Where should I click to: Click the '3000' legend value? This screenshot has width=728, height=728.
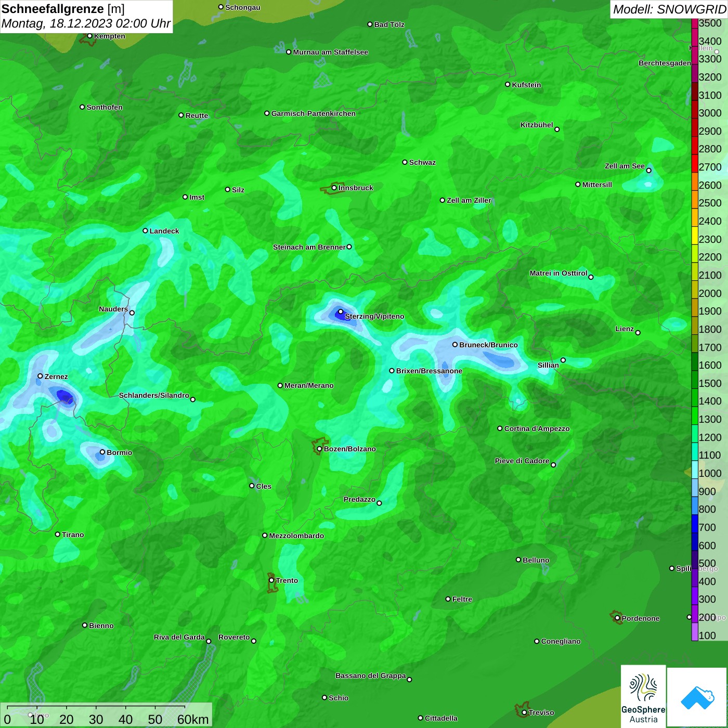click(710, 113)
